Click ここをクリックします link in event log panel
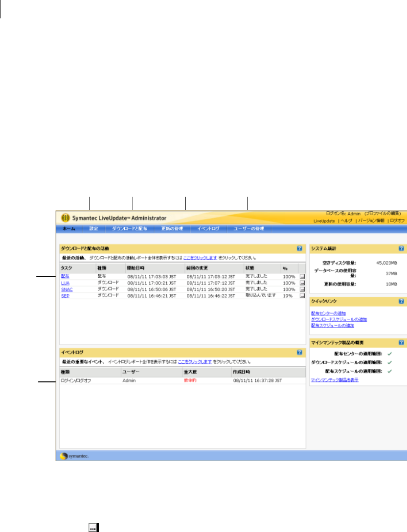Image resolution: width=407 pixels, height=532 pixels. (x=195, y=362)
